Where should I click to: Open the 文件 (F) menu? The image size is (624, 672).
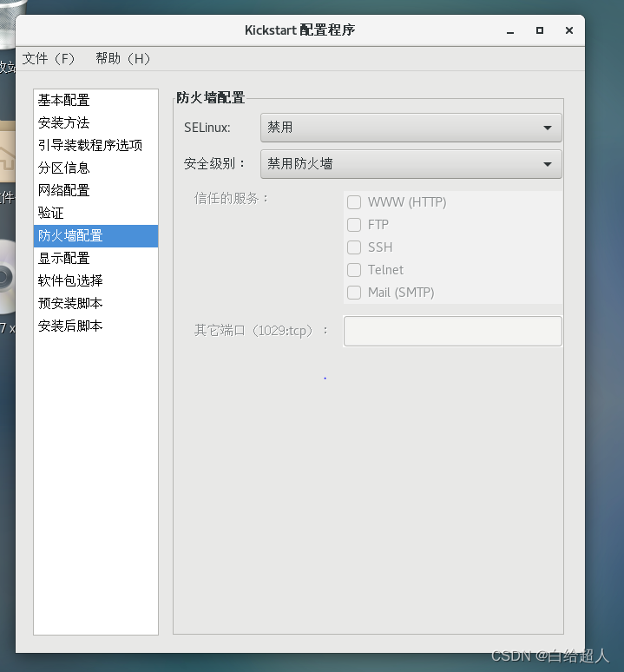48,58
